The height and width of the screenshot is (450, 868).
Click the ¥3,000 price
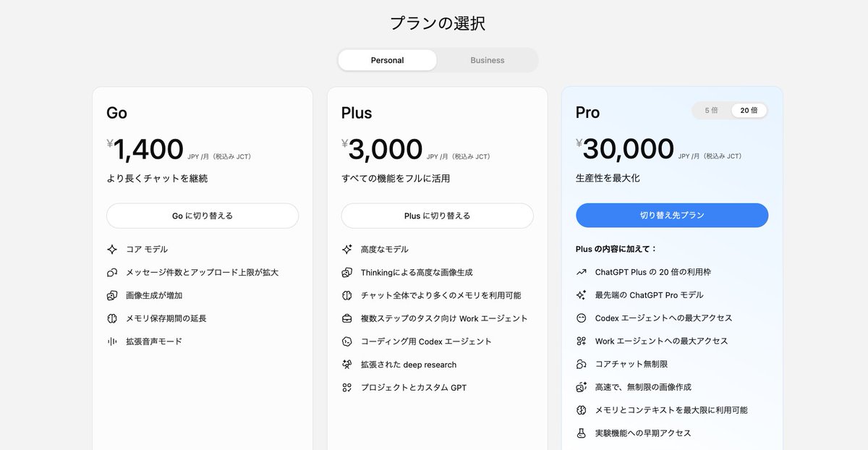pyautogui.click(x=382, y=150)
